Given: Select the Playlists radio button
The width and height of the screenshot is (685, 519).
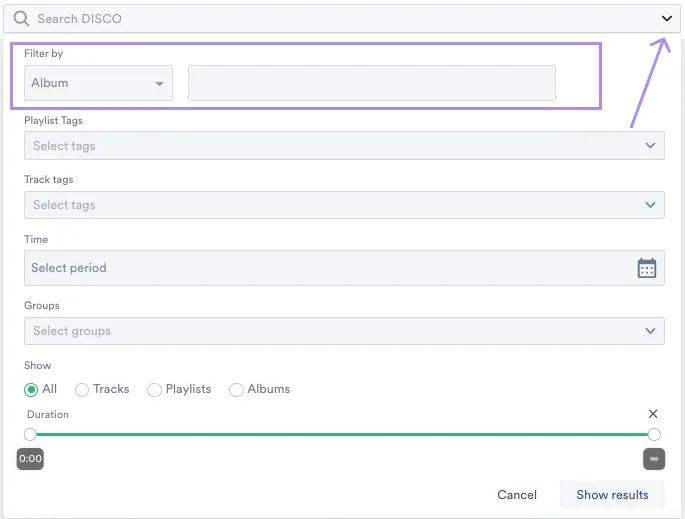Looking at the screenshot, I should click(154, 389).
